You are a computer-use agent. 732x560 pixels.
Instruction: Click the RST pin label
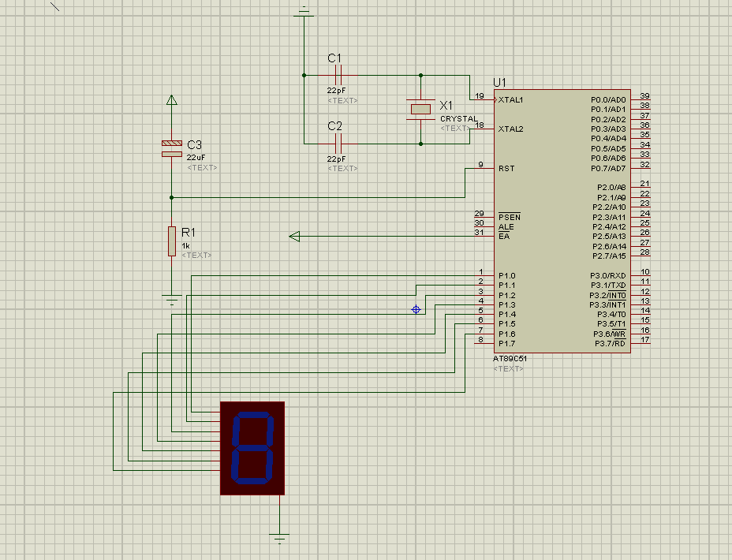point(506,169)
